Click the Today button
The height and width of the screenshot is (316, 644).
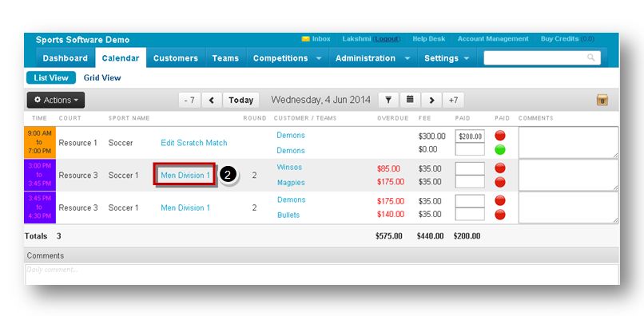click(x=241, y=100)
